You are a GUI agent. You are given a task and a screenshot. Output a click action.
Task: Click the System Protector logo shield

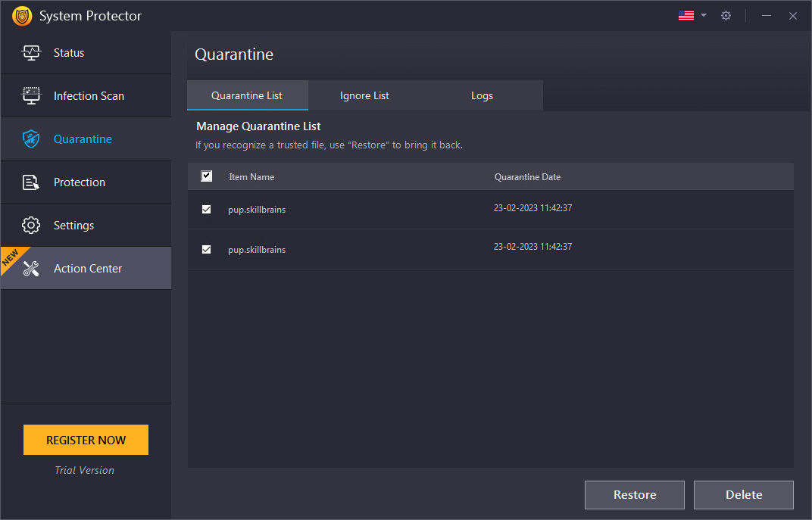point(22,15)
